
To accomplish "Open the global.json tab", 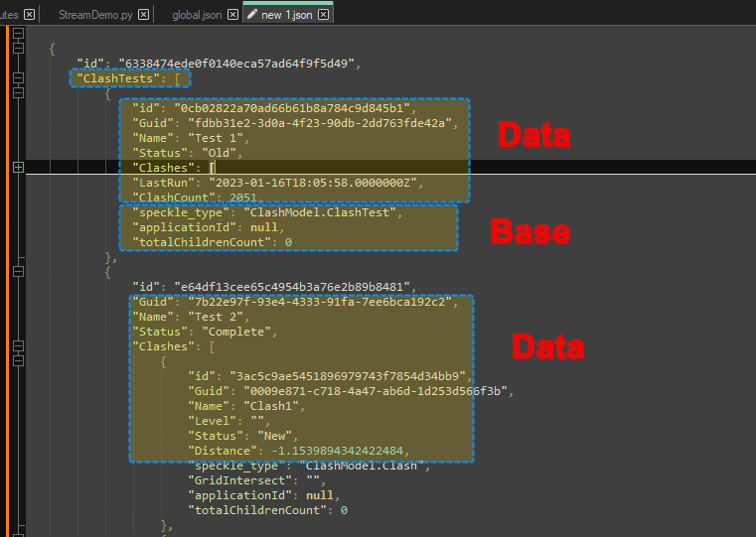I will coord(196,14).
